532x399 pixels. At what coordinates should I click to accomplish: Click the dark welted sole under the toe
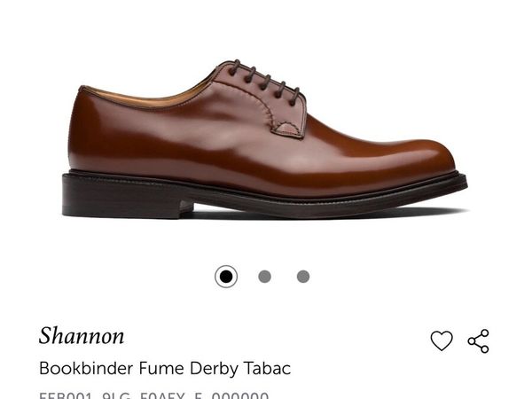pos(407,193)
